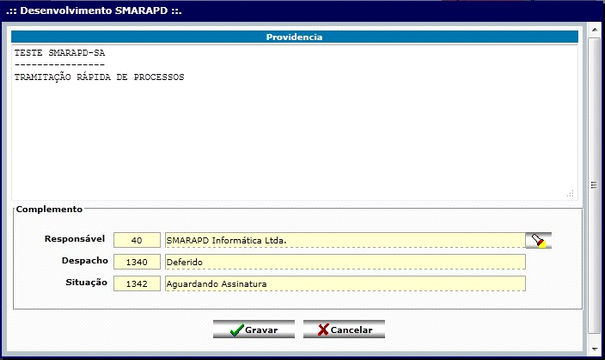This screenshot has height=360, width=605.
Task: Click the text TESTE SMARAPD-SA
Action: [x=59, y=53]
